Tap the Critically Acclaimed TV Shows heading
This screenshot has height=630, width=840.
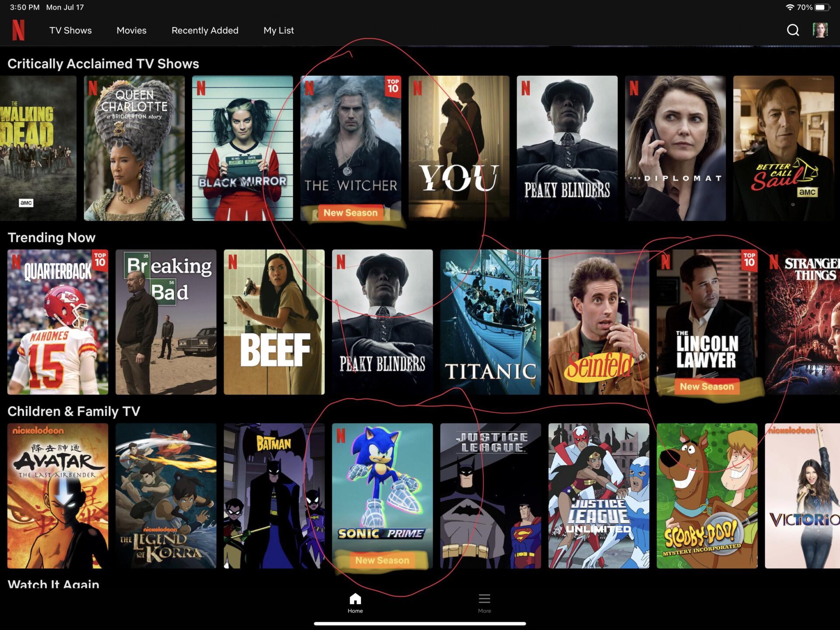point(103,64)
